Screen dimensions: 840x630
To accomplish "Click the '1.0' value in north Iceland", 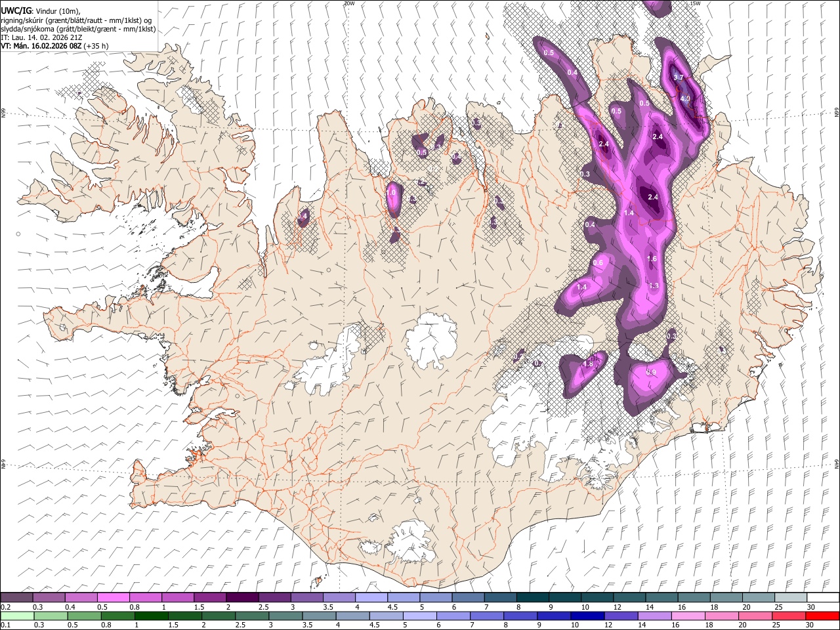I will [x=392, y=193].
